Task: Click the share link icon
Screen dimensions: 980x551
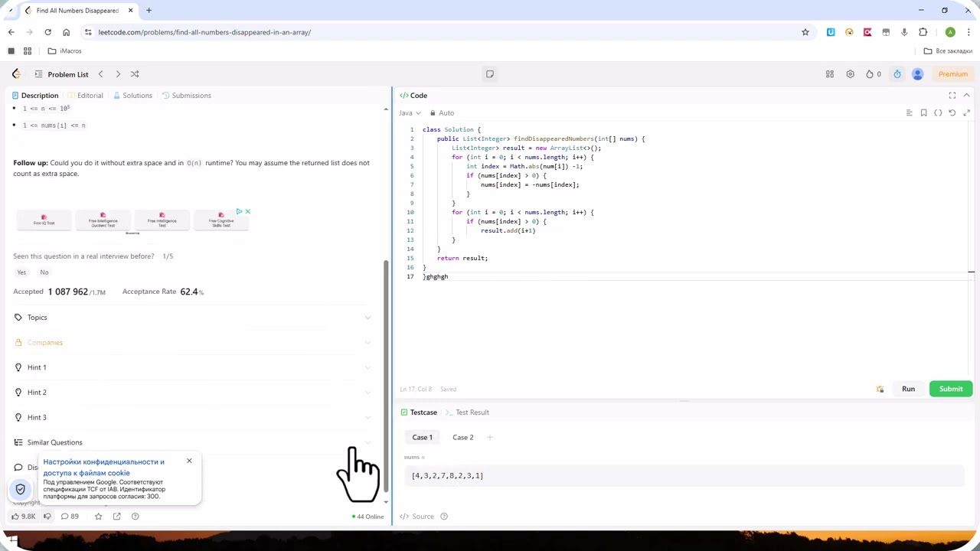Action: point(117,517)
